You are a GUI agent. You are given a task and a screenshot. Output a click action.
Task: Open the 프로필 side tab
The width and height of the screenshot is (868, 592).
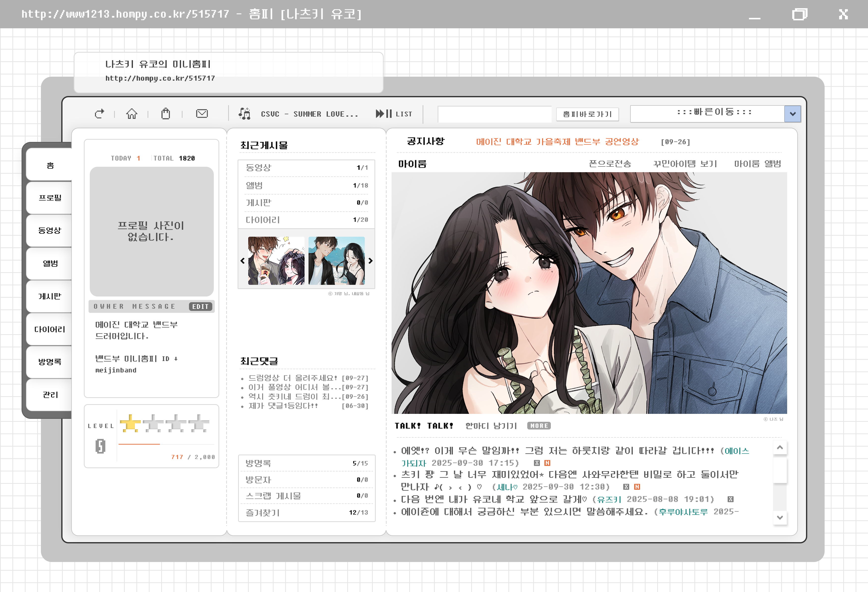pos(50,198)
